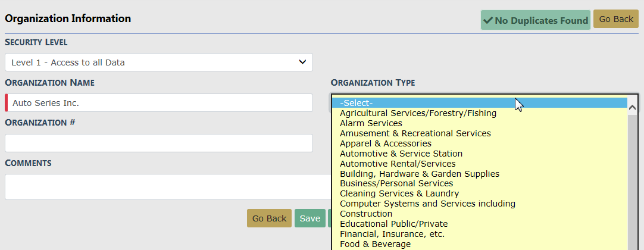Select Financial, Insurance, etc. option
The height and width of the screenshot is (250, 644).
pyautogui.click(x=392, y=234)
